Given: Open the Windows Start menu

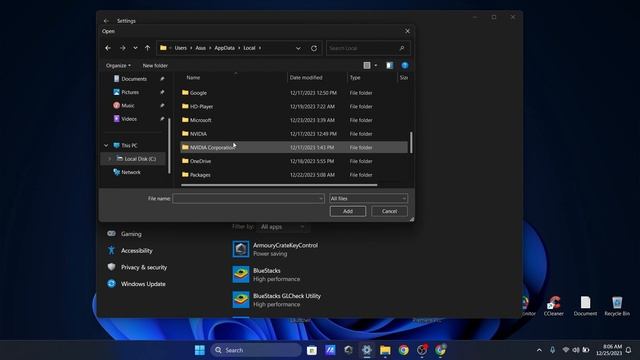Looking at the screenshot, I should 200,350.
